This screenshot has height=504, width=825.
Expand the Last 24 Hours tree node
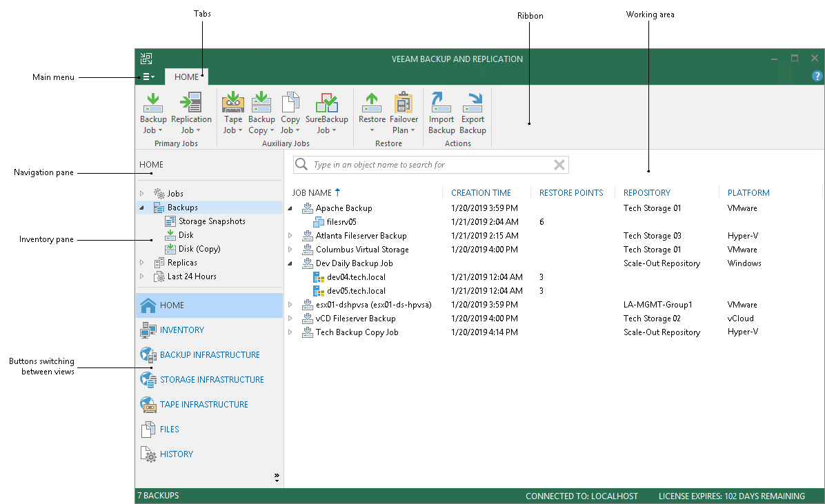141,276
